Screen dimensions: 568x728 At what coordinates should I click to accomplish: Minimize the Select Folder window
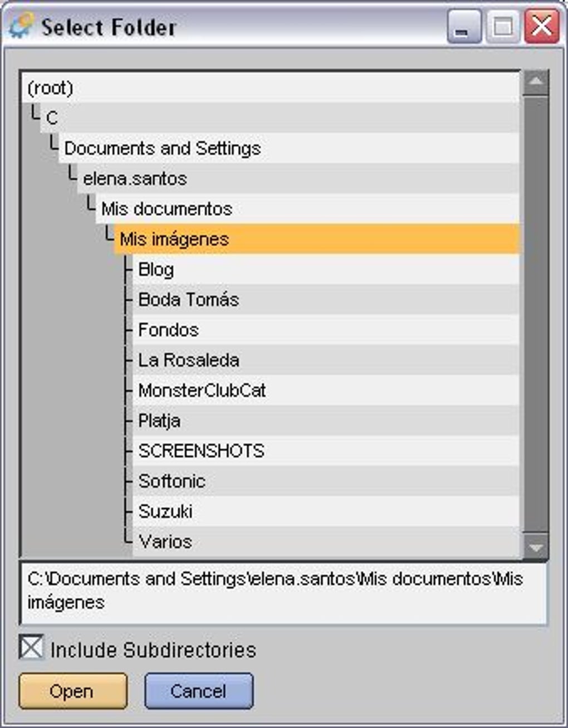tap(464, 26)
